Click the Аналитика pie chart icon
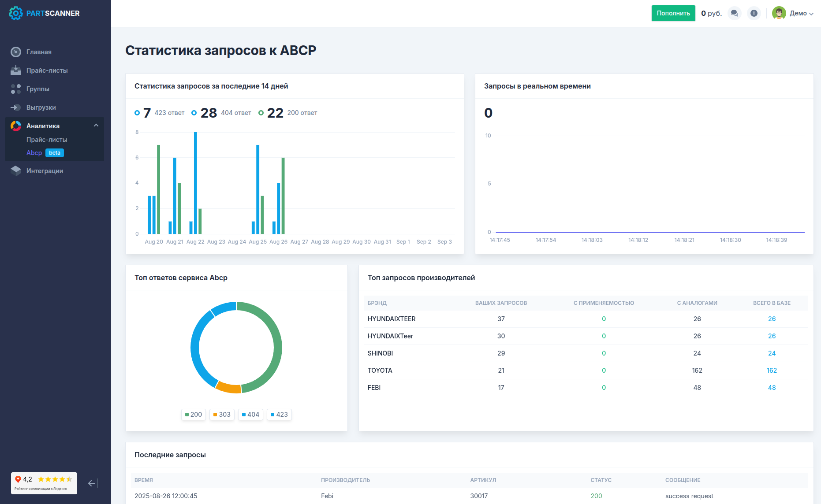Viewport: 821px width, 504px height. pos(16,126)
